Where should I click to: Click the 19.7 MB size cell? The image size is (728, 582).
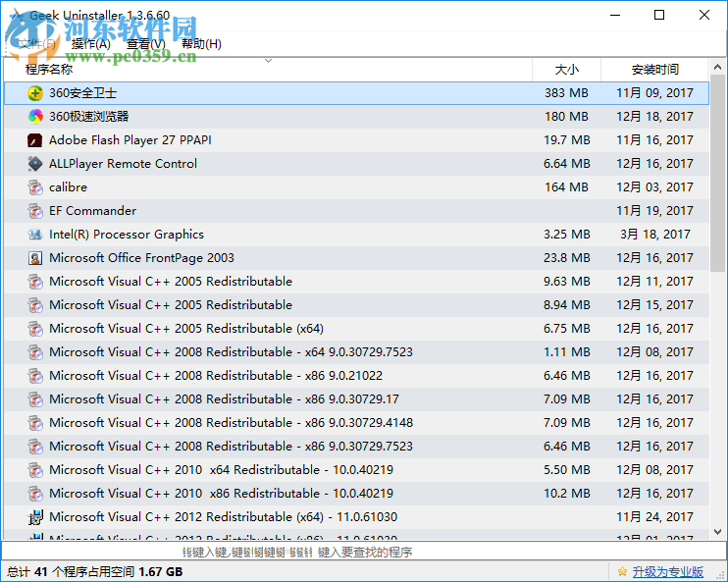coord(567,140)
